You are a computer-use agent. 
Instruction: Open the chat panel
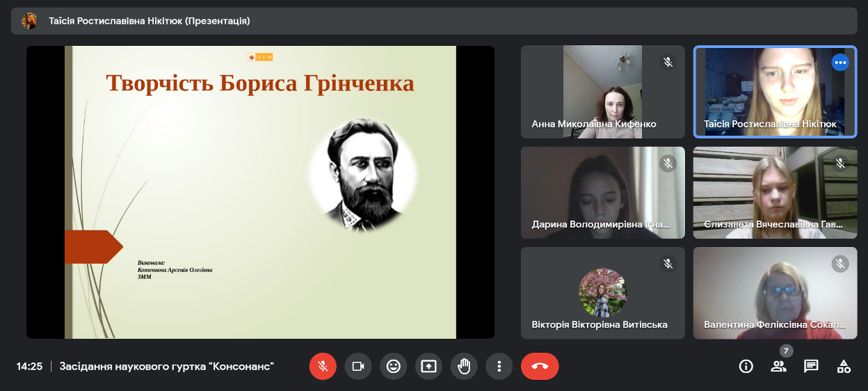tap(811, 366)
